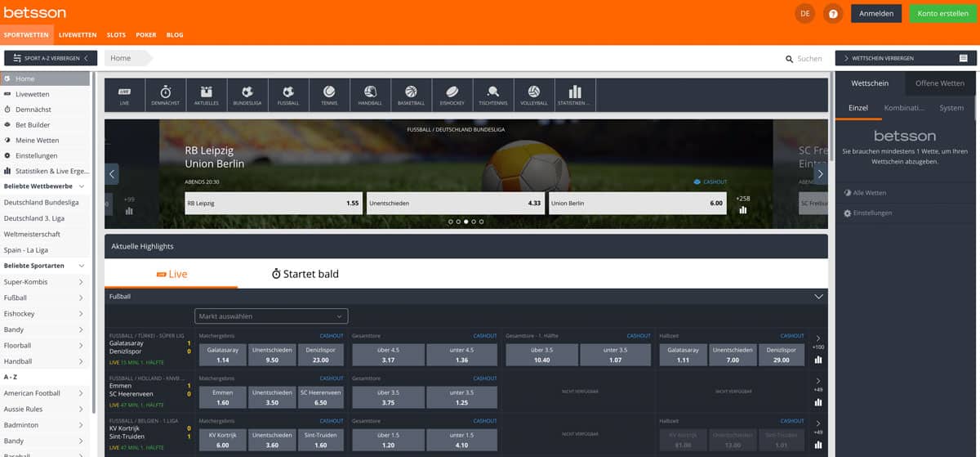980x457 pixels.
Task: Select the Kombination betslip tab
Action: [904, 108]
